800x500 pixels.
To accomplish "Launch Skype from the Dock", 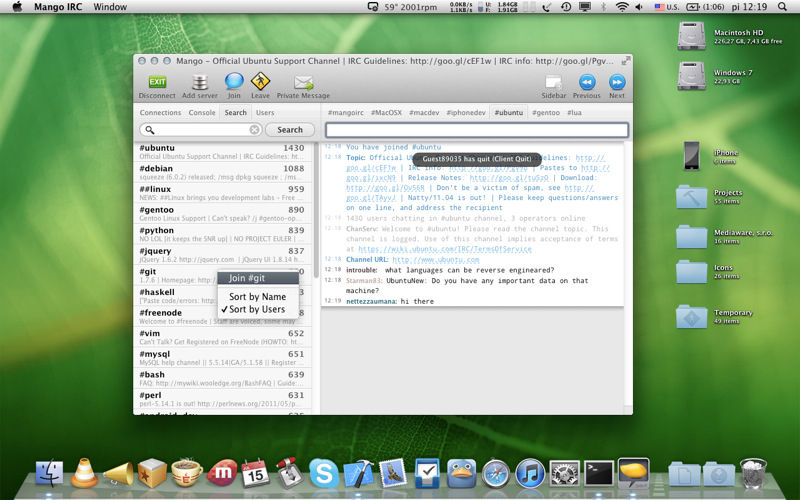I will (x=324, y=473).
